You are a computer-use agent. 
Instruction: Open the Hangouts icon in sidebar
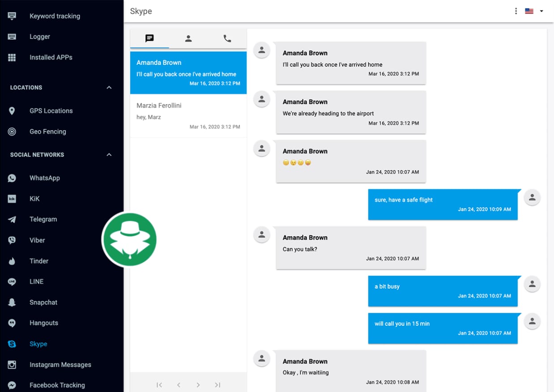click(12, 323)
